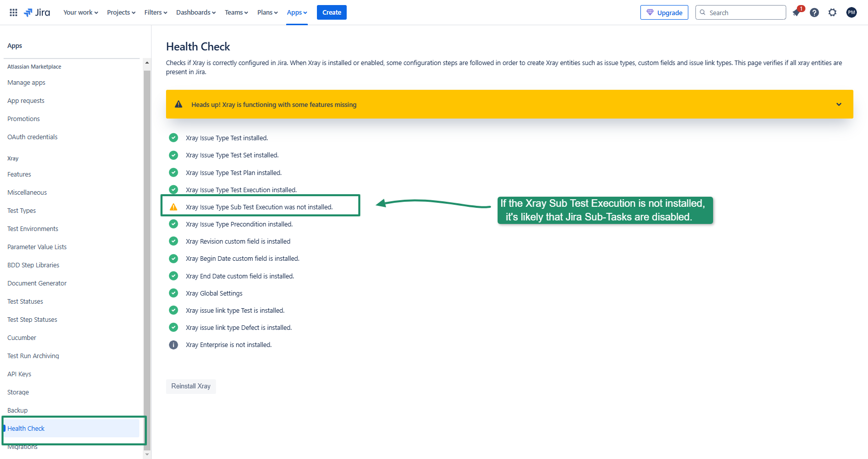The height and width of the screenshot is (459, 868).
Task: Click green check beside Test Execution installed
Action: [x=174, y=190]
